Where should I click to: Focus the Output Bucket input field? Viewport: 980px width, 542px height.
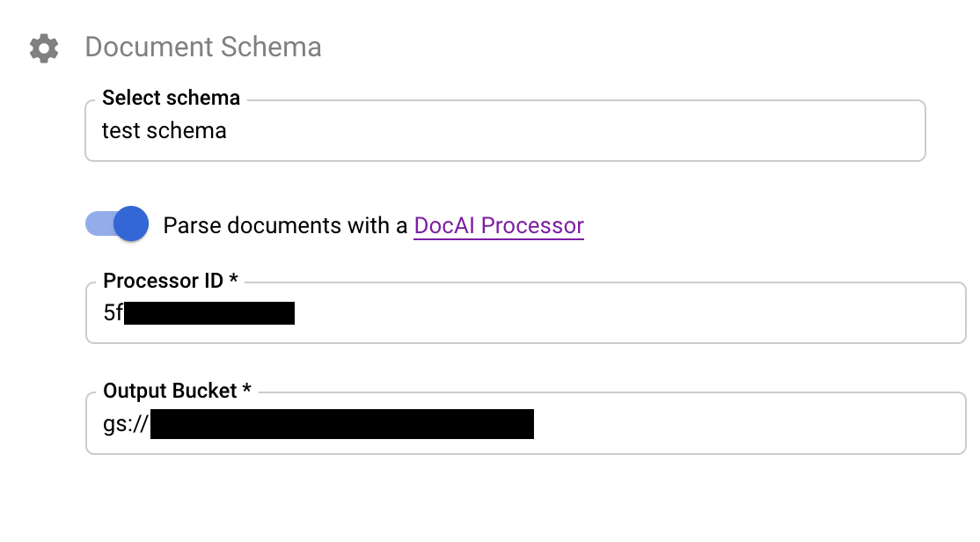coord(525,423)
